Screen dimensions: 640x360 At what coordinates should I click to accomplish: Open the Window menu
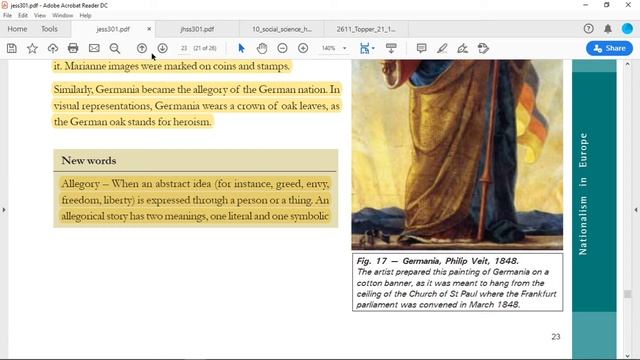click(x=62, y=16)
